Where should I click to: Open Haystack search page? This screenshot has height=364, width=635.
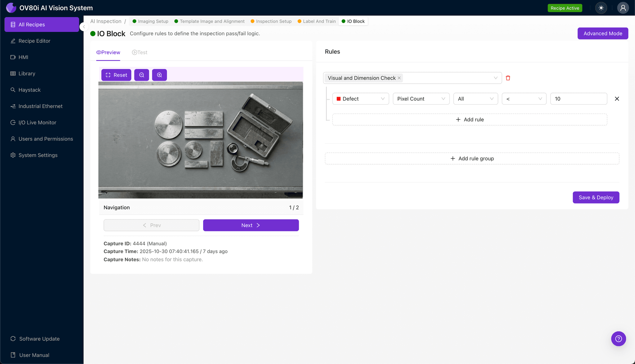[x=42, y=90]
